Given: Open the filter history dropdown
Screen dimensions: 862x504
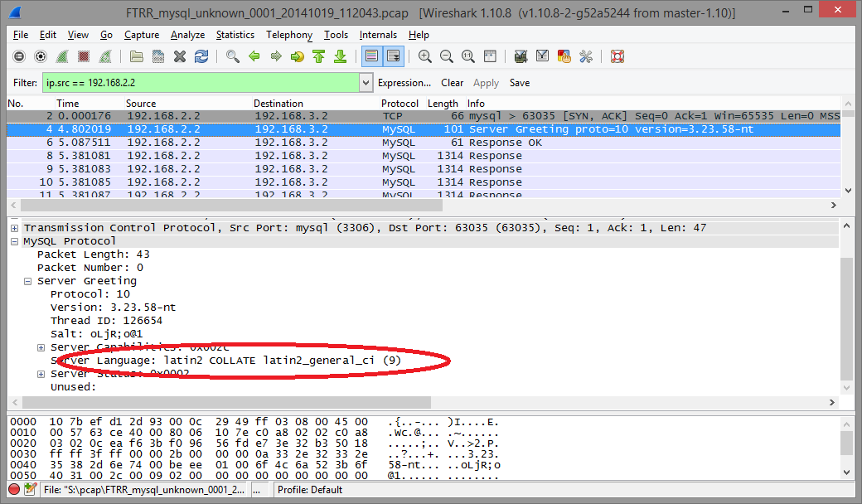Looking at the screenshot, I should coord(366,83).
